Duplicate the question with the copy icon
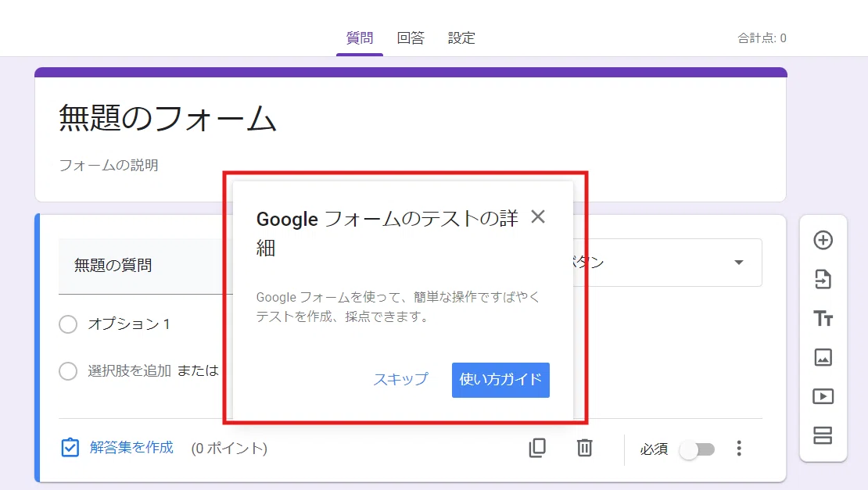Viewport: 868px width, 490px height. coord(537,448)
